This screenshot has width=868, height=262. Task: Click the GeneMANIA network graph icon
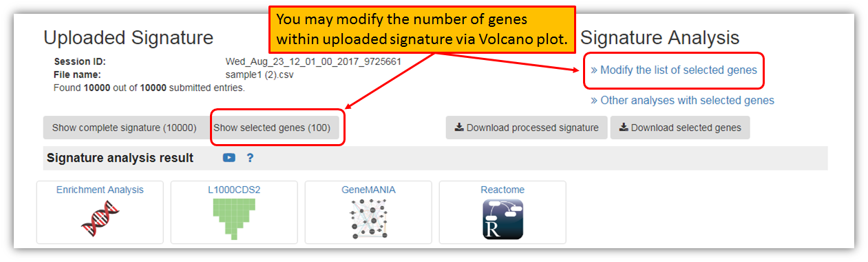(x=368, y=219)
